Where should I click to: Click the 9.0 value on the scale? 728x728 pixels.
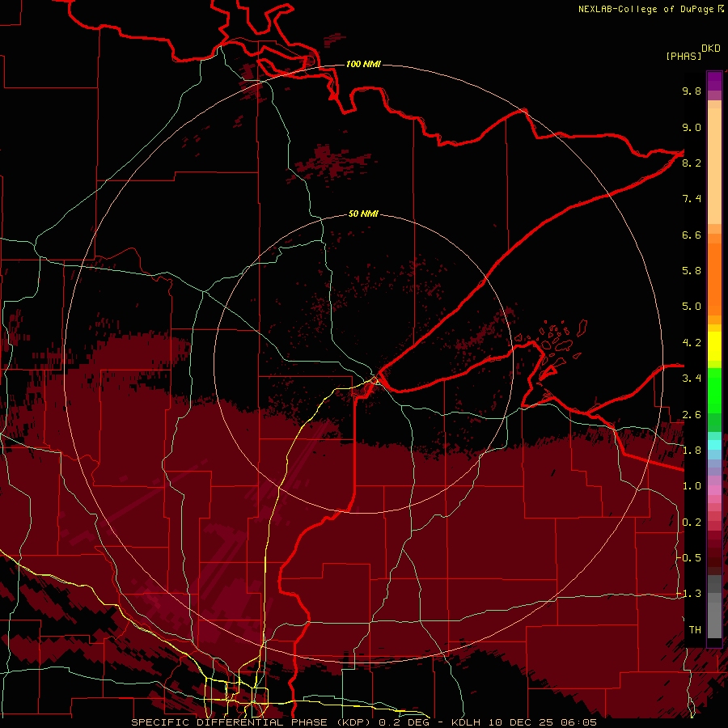tap(692, 127)
